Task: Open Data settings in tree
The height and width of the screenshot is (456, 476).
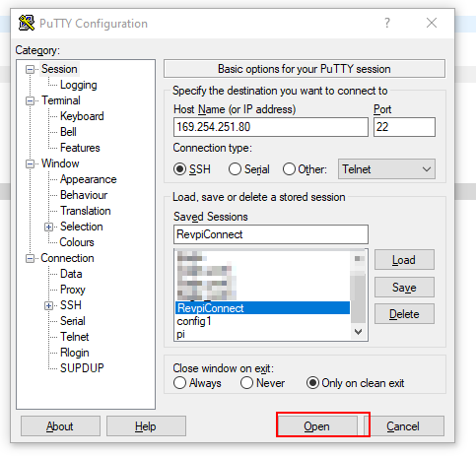Action: coord(71,274)
